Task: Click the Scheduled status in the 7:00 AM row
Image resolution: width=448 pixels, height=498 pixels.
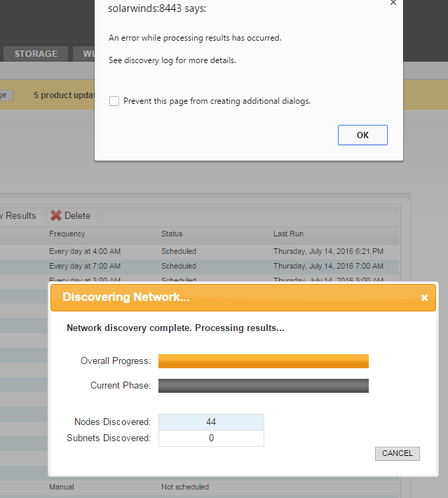Action: [179, 266]
